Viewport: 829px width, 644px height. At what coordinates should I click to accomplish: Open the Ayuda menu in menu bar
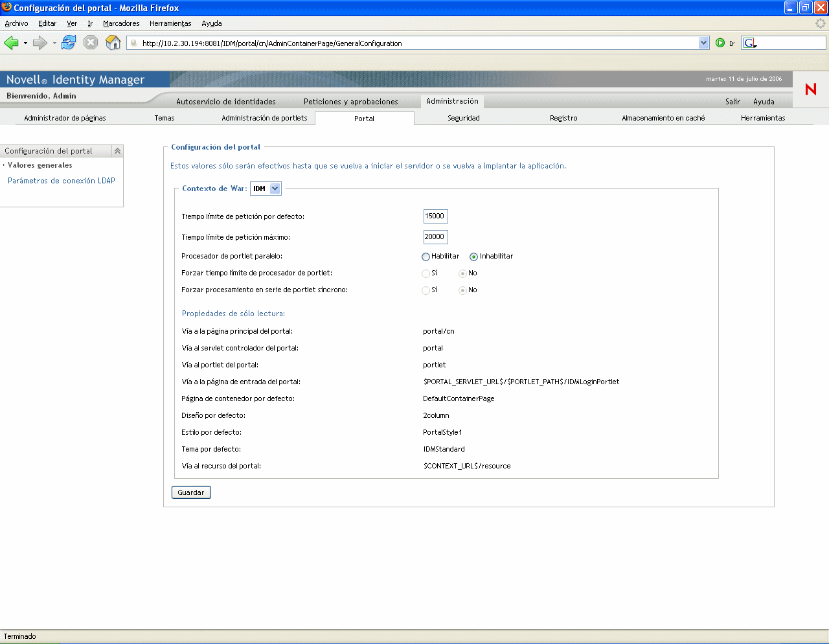point(212,23)
